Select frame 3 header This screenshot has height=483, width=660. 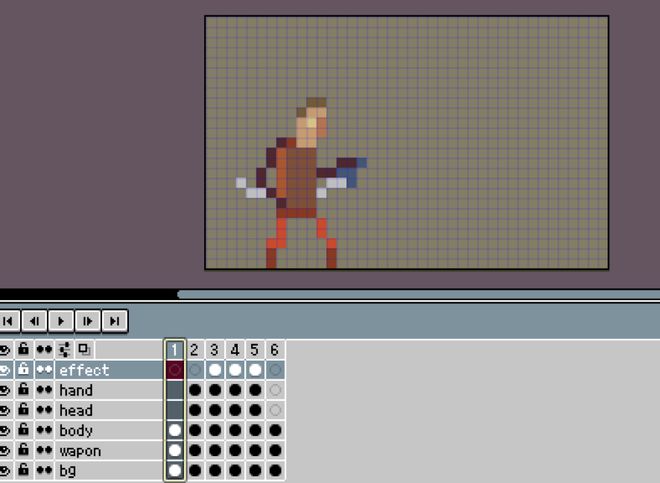click(214, 350)
